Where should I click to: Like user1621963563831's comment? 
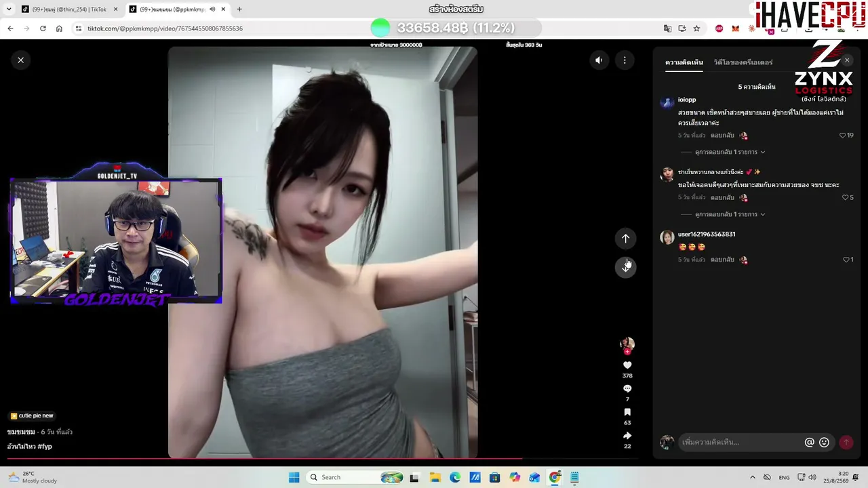pyautogui.click(x=848, y=260)
